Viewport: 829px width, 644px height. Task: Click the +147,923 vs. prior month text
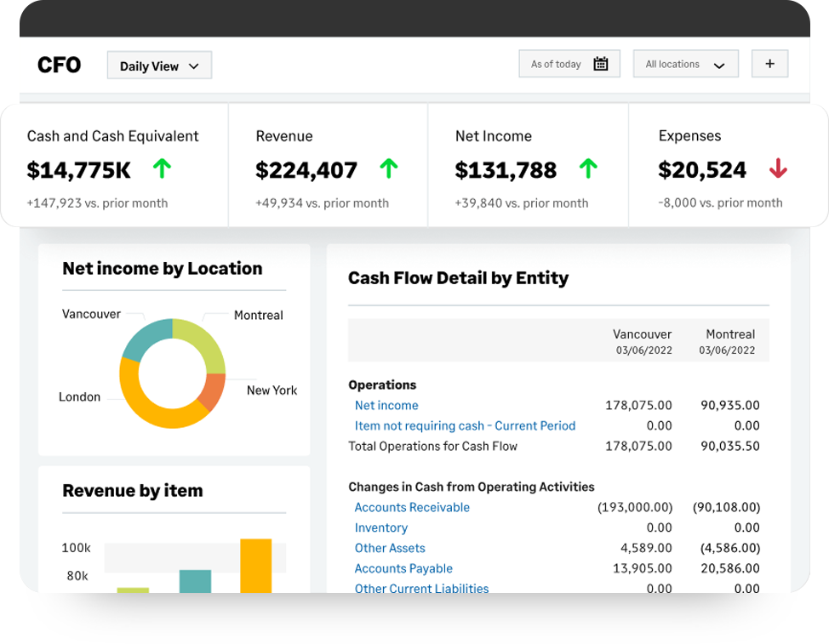[97, 203]
